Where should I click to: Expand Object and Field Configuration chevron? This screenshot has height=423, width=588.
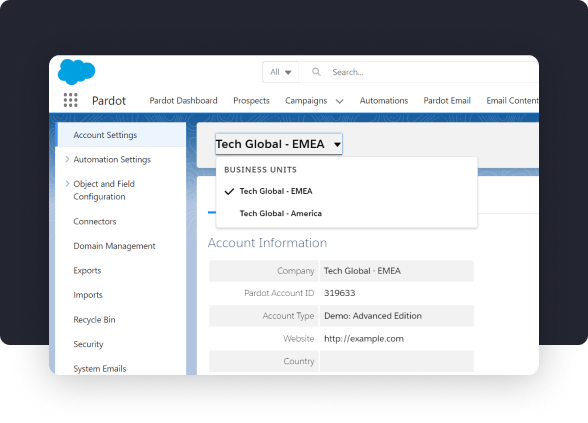67,183
